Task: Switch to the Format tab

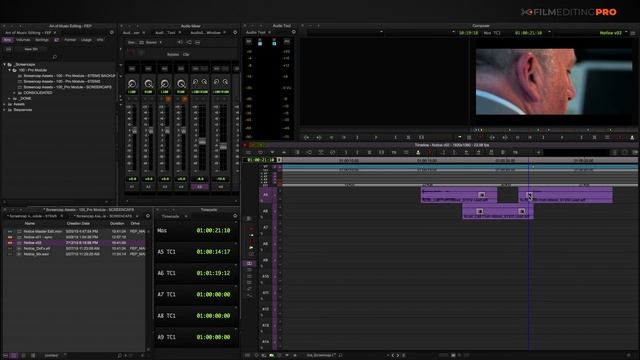Action: pyautogui.click(x=70, y=40)
